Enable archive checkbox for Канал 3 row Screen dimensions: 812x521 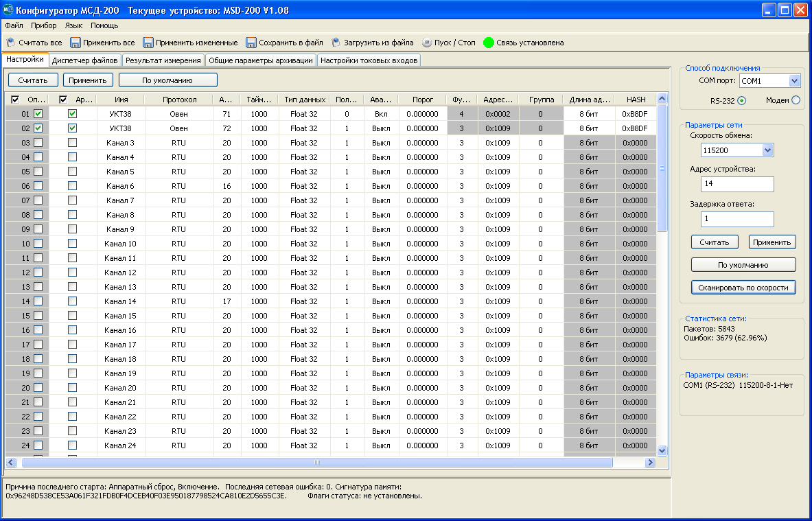click(x=72, y=143)
